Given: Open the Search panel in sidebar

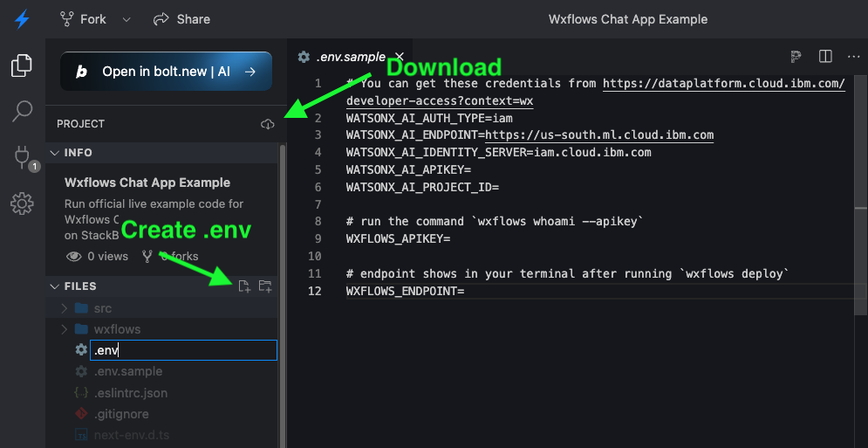Looking at the screenshot, I should (22, 111).
